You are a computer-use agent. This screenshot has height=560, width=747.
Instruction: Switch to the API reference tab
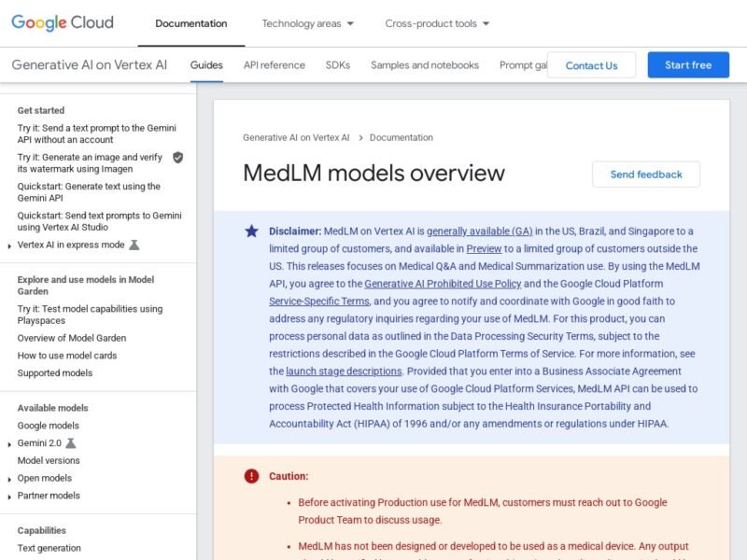[x=274, y=65]
